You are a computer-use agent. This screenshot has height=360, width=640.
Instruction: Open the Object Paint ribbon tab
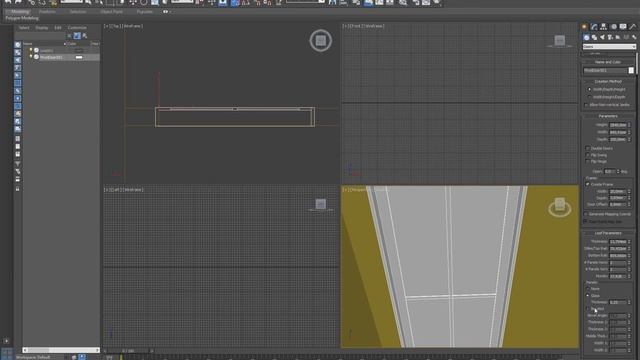(x=111, y=12)
